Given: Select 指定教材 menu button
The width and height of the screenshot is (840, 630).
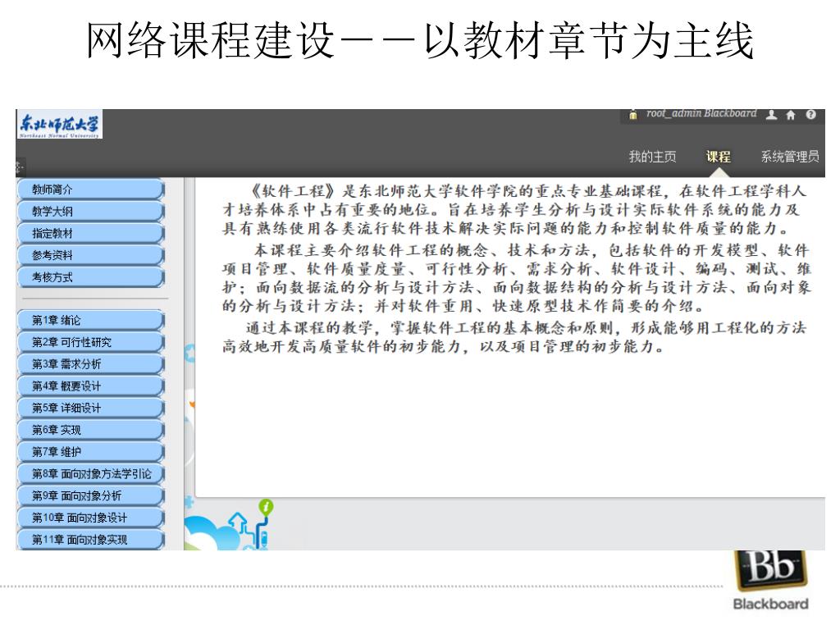Looking at the screenshot, I should coord(90,234).
